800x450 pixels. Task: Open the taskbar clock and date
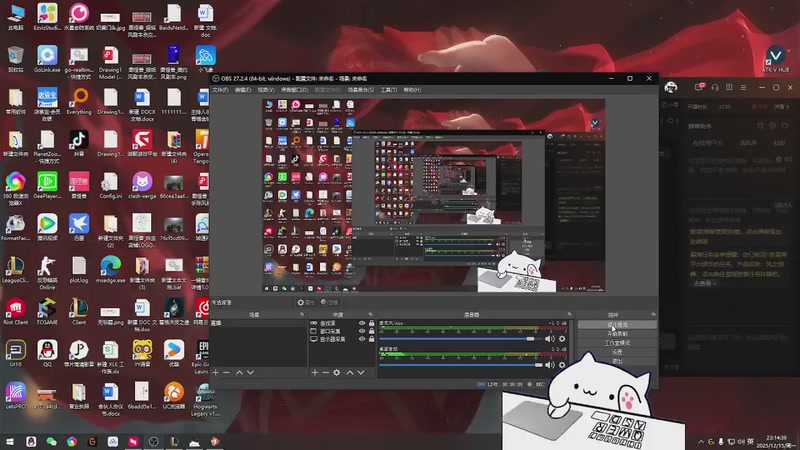(776, 442)
